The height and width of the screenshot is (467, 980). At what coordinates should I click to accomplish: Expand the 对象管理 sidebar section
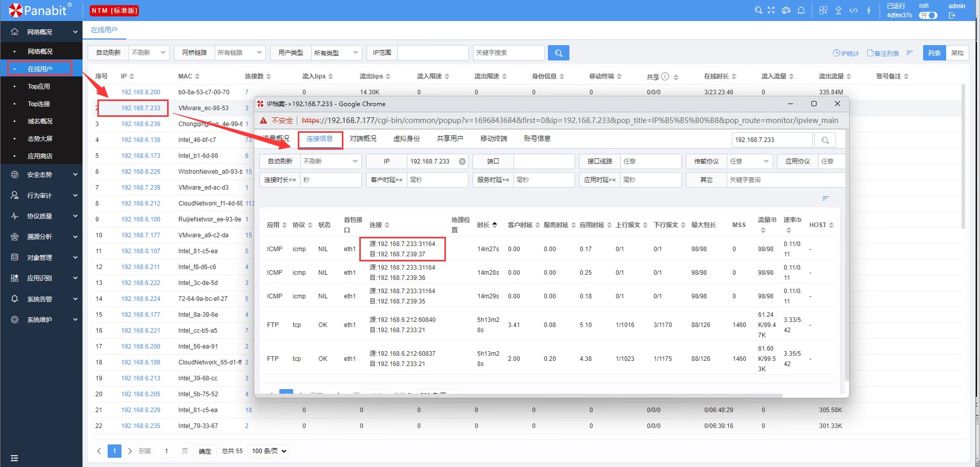pos(41,257)
